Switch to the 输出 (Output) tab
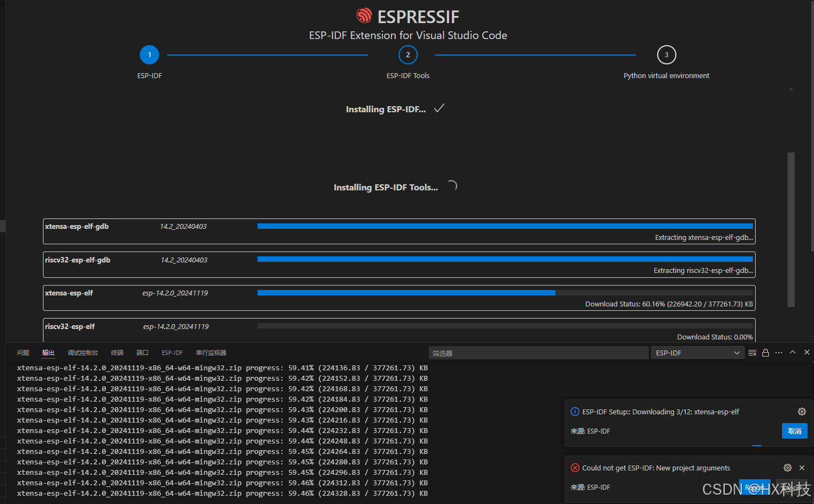This screenshot has height=504, width=814. 48,353
